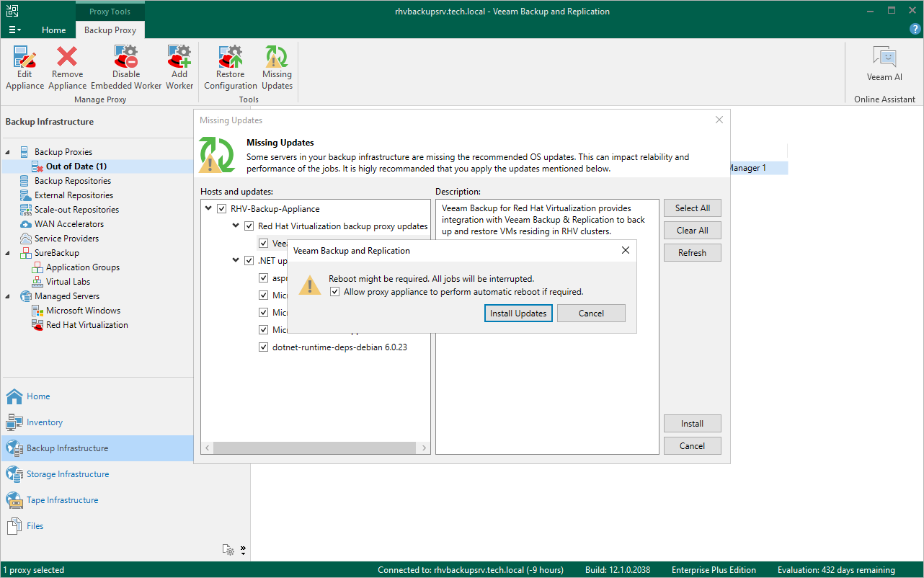Open External Repositories in the tree
The image size is (924, 578).
pos(74,195)
